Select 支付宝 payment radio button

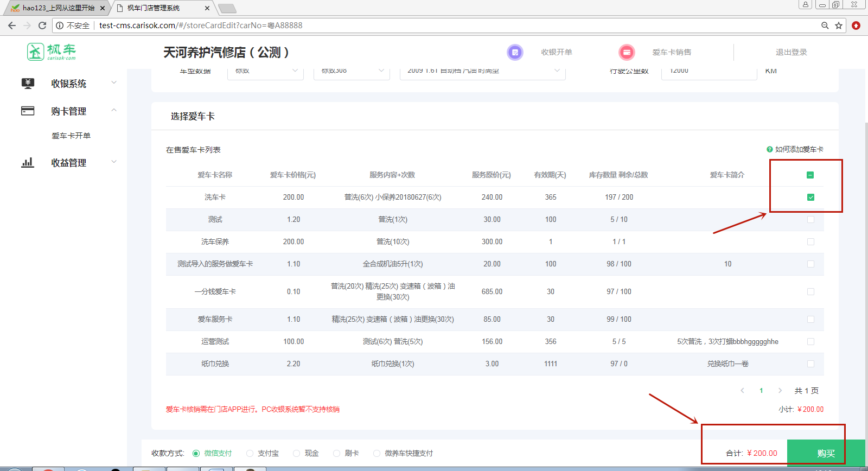[x=250, y=453]
